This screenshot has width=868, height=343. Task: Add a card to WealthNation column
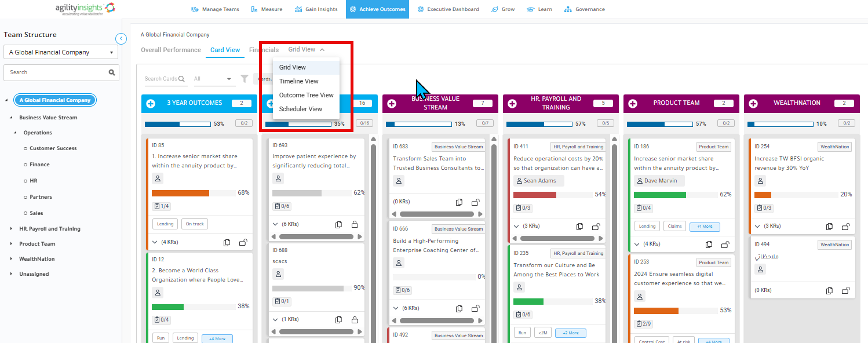click(753, 103)
